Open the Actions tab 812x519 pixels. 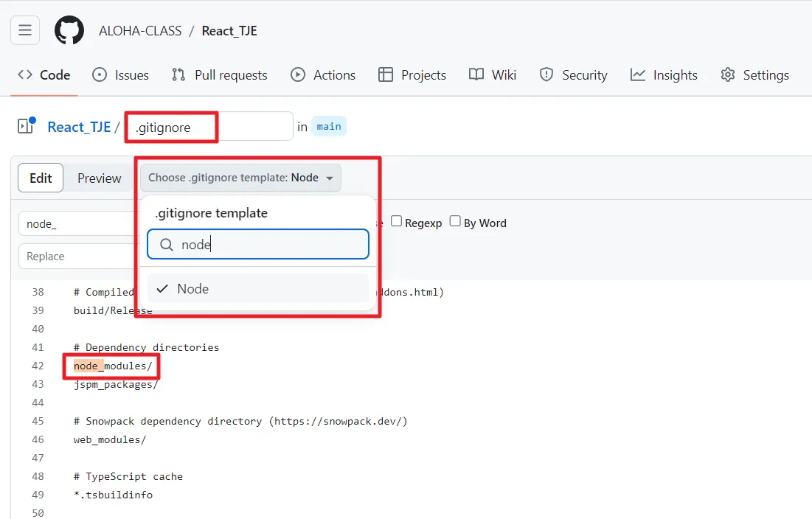pyautogui.click(x=323, y=75)
